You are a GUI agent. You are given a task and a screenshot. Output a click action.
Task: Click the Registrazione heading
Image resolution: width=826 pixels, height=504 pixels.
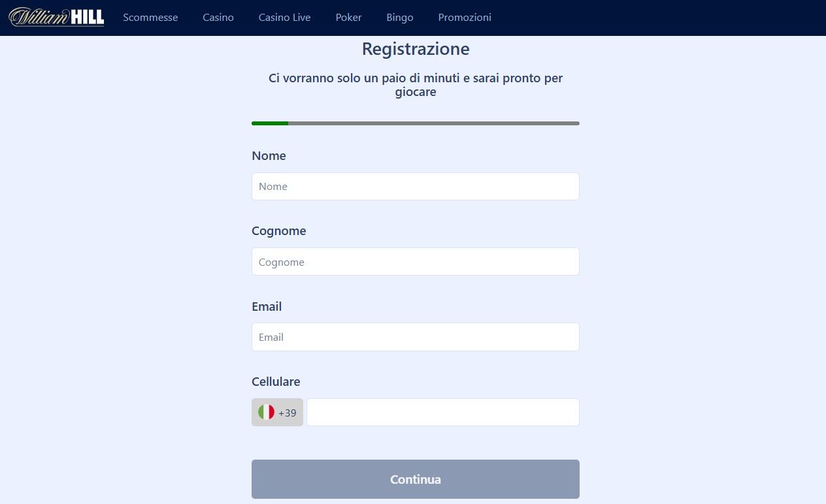tap(415, 48)
